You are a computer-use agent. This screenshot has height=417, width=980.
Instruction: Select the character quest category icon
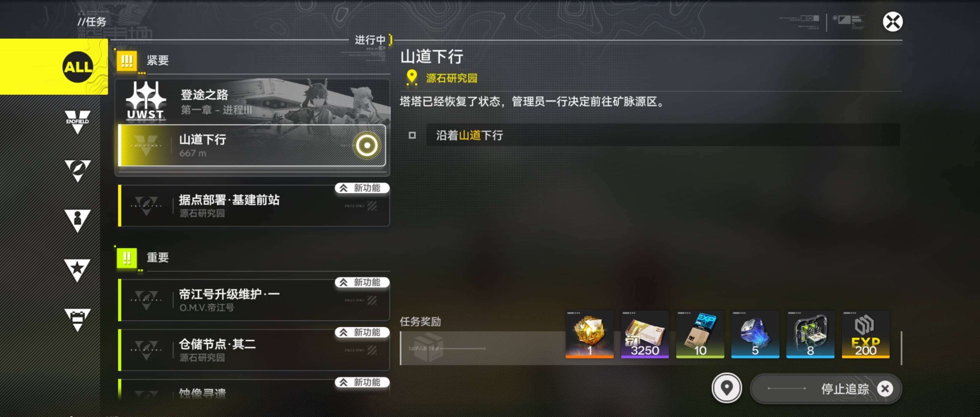[77, 220]
